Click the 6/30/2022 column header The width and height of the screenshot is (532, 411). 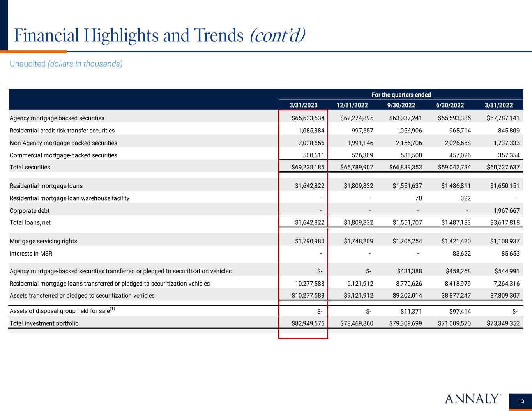coord(450,105)
